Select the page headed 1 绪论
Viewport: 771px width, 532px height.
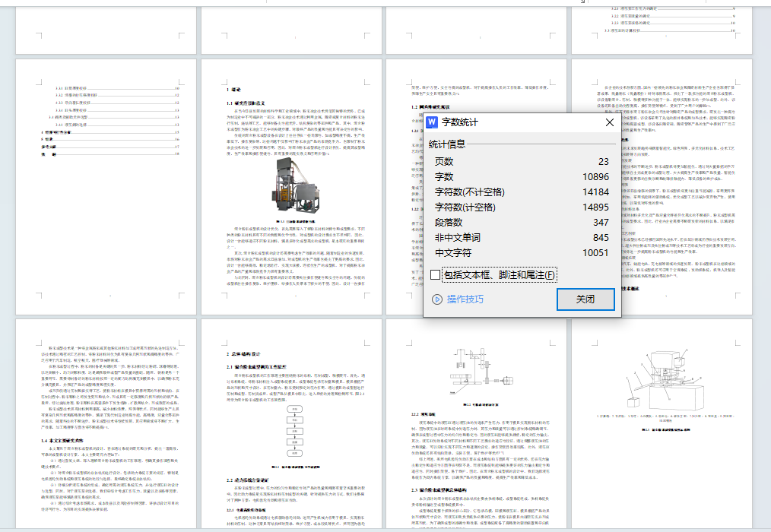click(291, 187)
